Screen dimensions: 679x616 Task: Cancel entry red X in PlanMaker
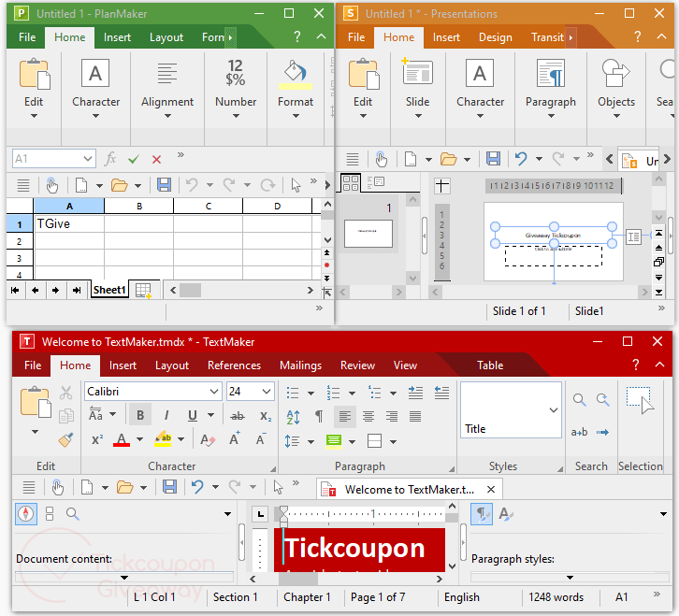157,159
